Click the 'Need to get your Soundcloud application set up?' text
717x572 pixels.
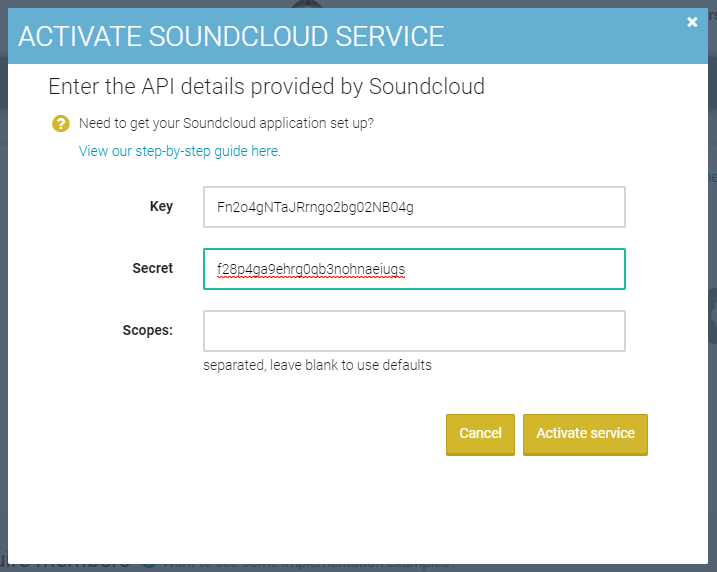[x=226, y=123]
